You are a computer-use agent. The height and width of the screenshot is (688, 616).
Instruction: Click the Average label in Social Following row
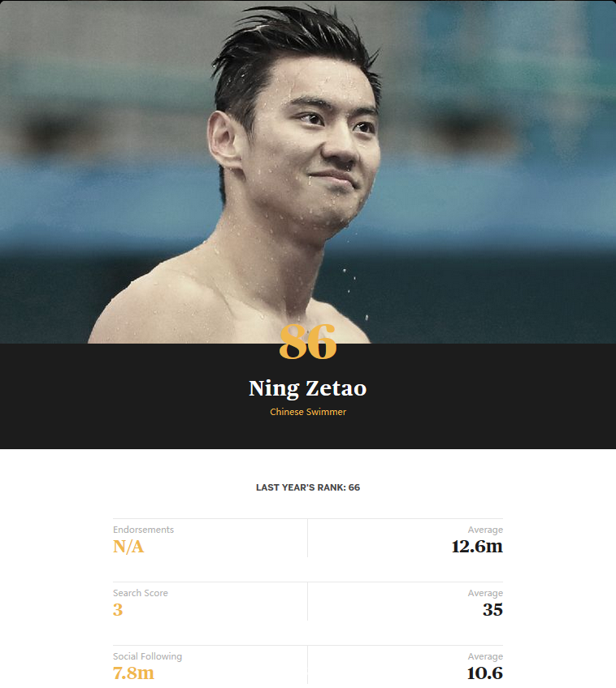pyautogui.click(x=485, y=656)
